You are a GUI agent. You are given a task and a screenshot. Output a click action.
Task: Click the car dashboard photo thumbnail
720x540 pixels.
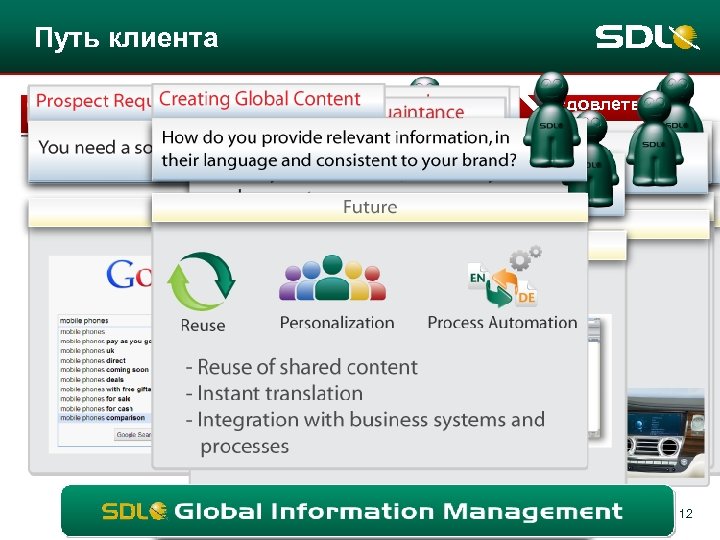coord(665,432)
